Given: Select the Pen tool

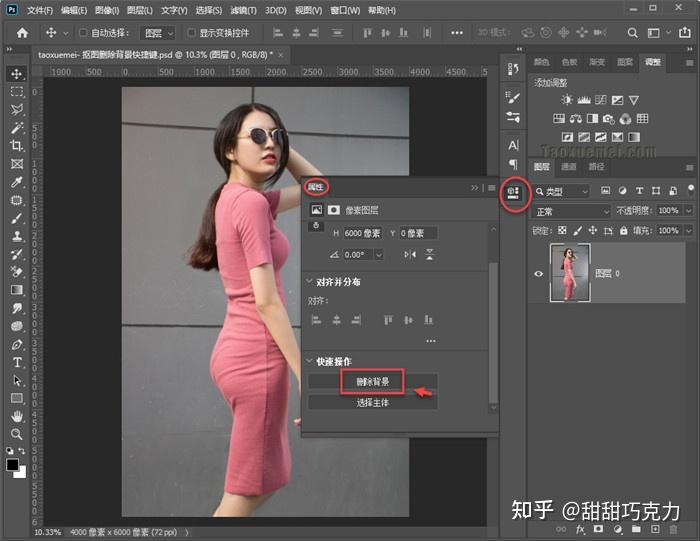Looking at the screenshot, I should (17, 345).
